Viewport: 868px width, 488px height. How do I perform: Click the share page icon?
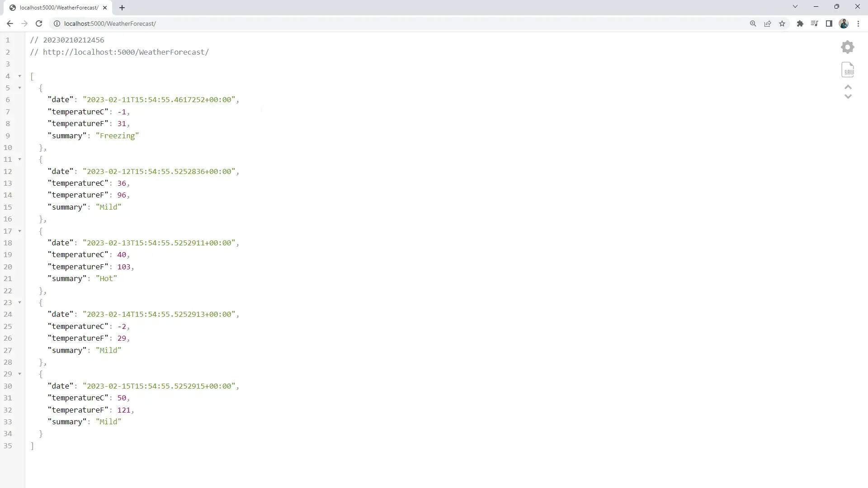tap(767, 23)
